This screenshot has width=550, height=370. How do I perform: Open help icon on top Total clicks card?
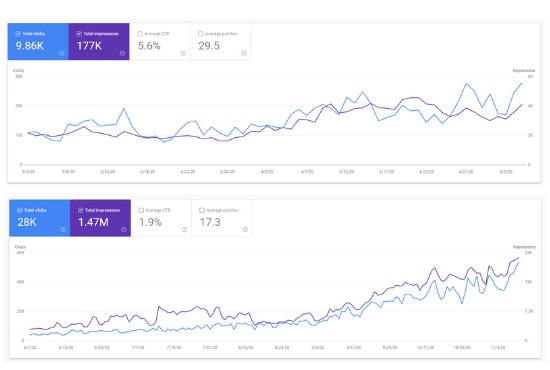61,53
